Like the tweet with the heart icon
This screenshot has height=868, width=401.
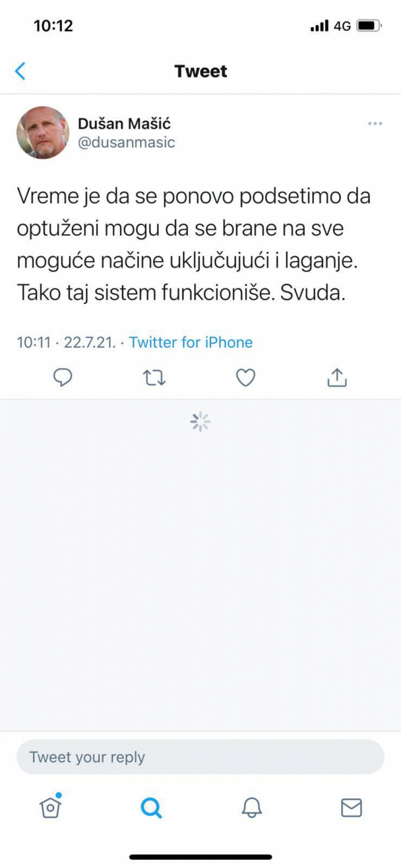pos(245,378)
